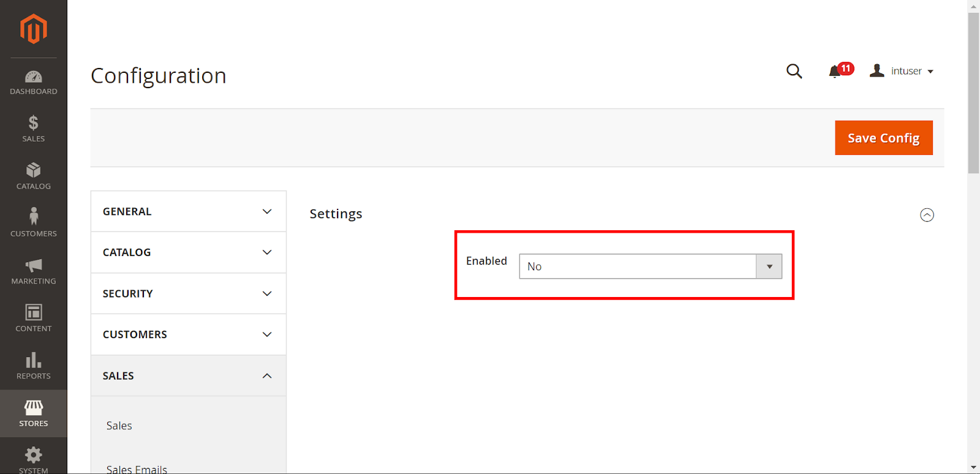
Task: Select the Sales Emails config link
Action: 137,468
